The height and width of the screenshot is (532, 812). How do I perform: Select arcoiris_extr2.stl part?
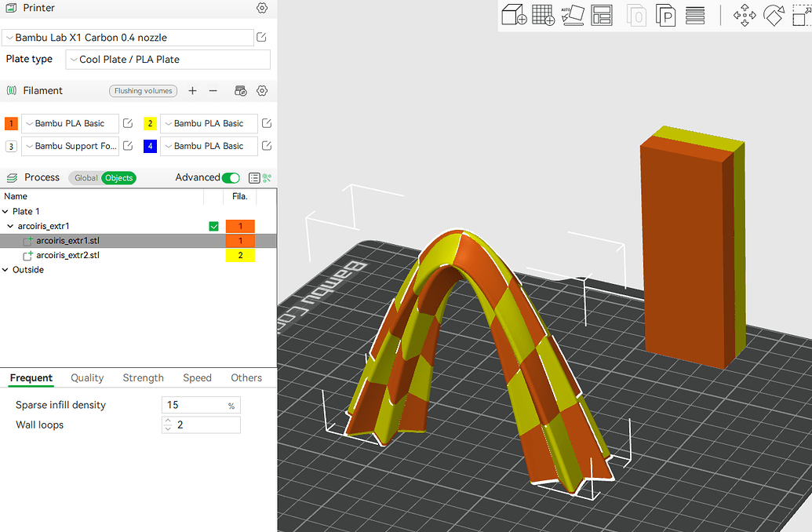click(x=67, y=255)
